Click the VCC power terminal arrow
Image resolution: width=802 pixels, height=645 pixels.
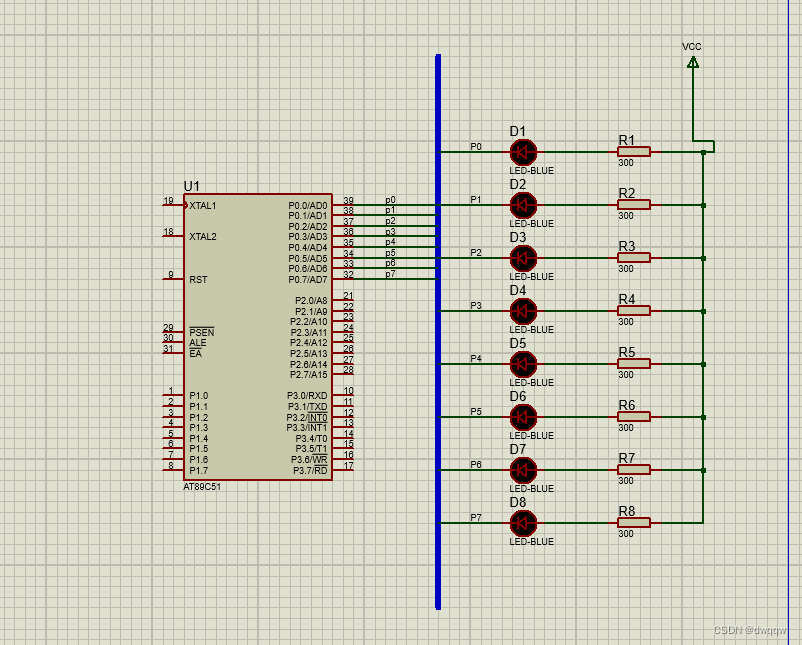[693, 62]
